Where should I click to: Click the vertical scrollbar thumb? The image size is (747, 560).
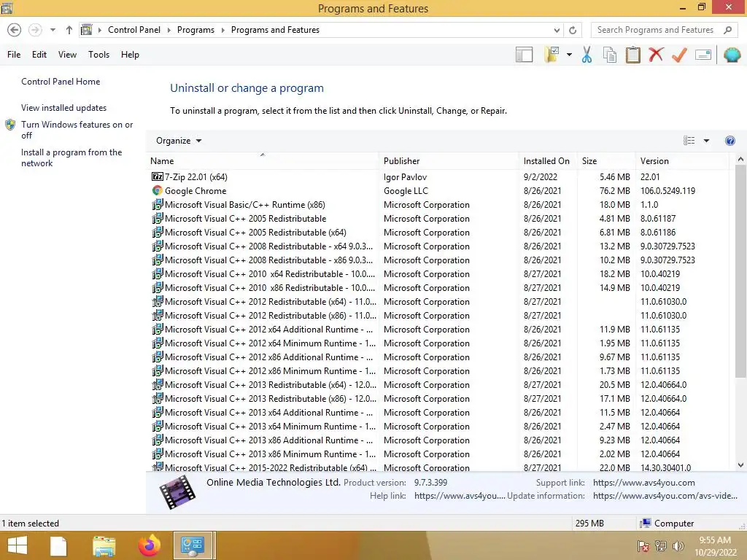[740, 273]
